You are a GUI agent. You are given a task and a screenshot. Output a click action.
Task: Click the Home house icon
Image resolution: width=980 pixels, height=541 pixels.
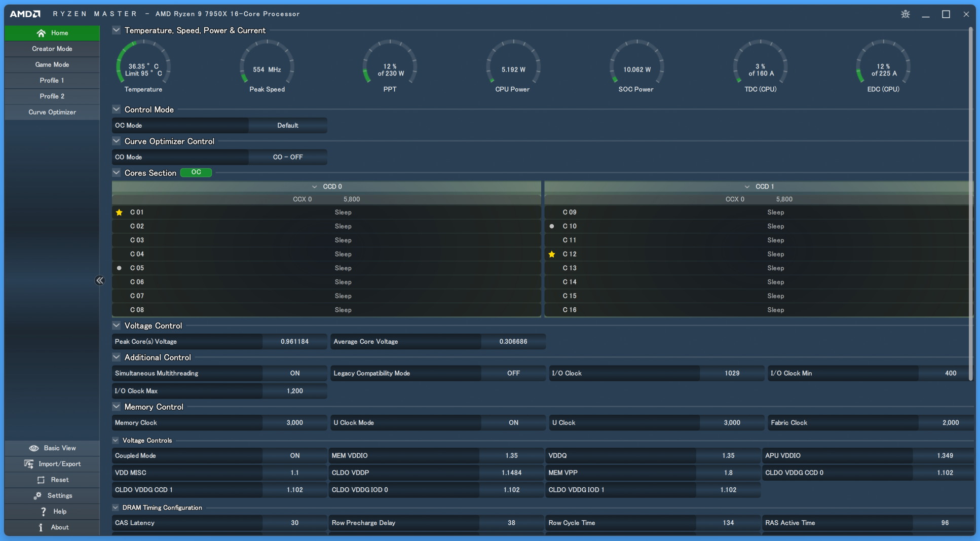point(41,33)
